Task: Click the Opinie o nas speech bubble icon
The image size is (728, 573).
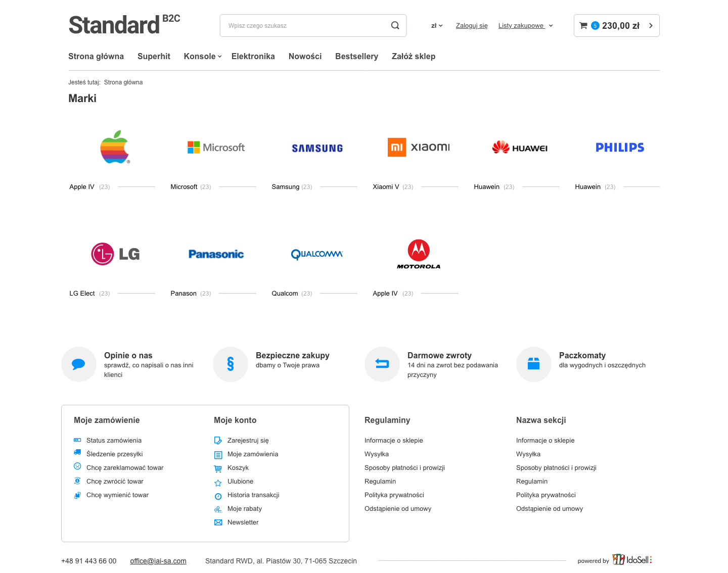Action: click(78, 364)
